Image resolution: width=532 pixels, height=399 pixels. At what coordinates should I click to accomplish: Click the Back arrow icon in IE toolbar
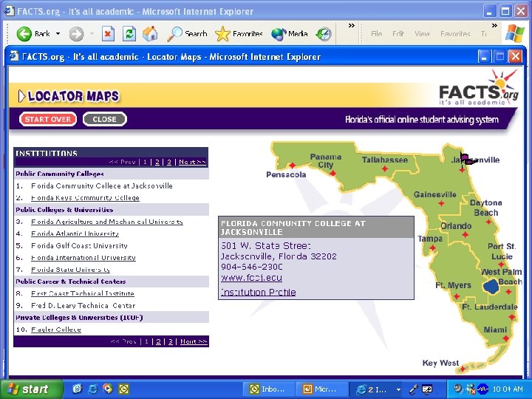[24, 34]
